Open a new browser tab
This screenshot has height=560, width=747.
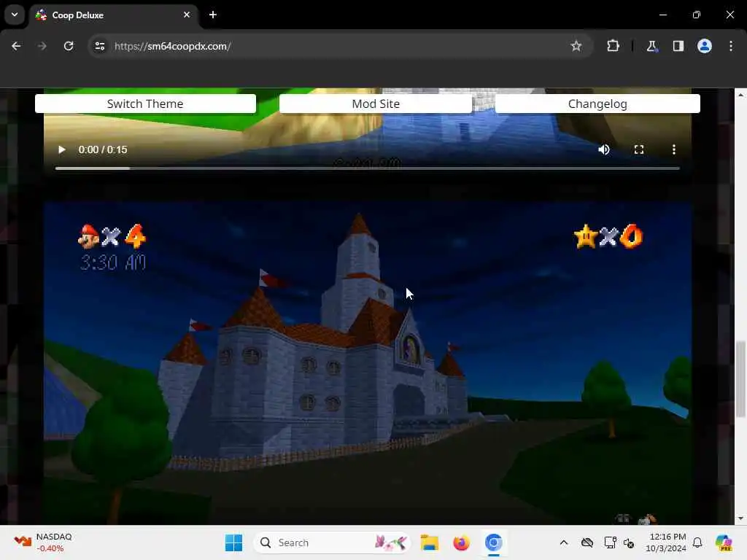click(213, 15)
